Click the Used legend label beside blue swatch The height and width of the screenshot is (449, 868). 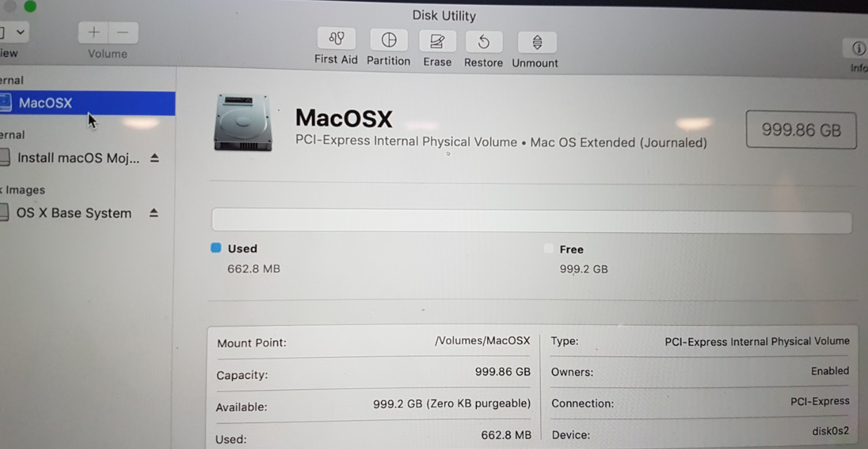coord(242,248)
